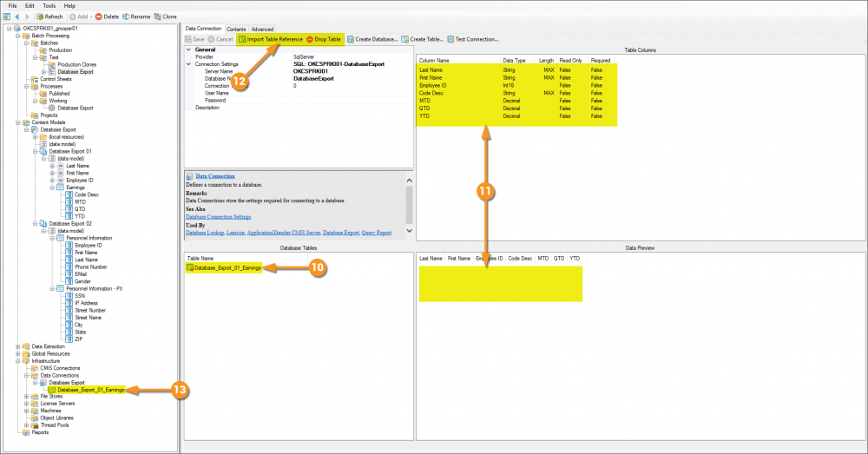
Task: Select the Published processes folder
Action: point(59,94)
